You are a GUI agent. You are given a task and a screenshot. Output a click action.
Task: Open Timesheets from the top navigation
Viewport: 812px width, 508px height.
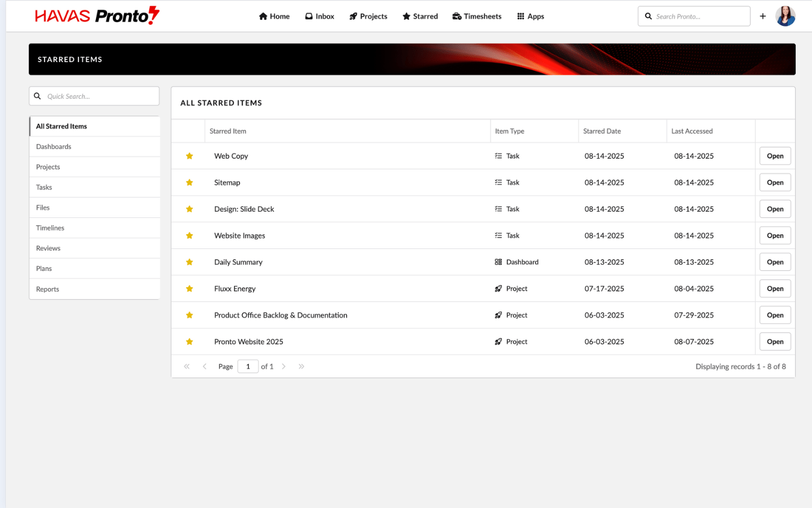[x=476, y=16]
